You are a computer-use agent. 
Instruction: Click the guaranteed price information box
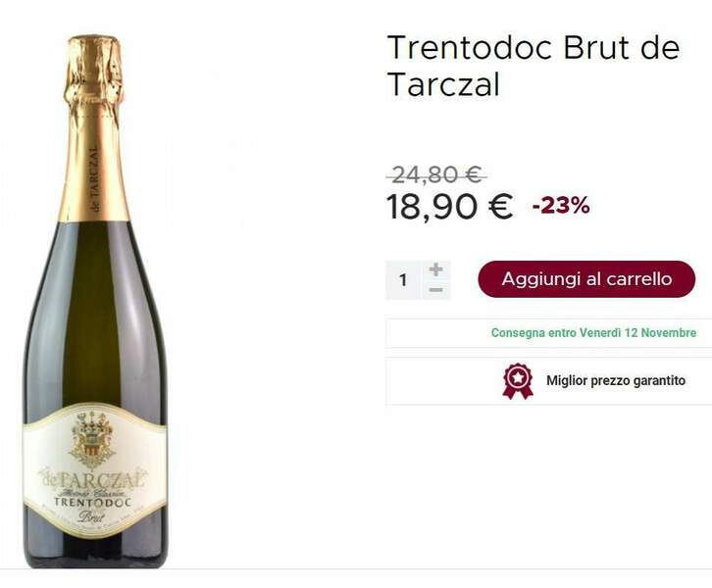[x=548, y=380]
